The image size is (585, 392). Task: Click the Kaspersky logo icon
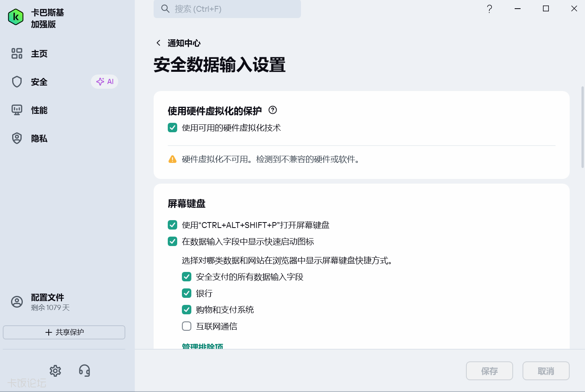[x=16, y=17]
